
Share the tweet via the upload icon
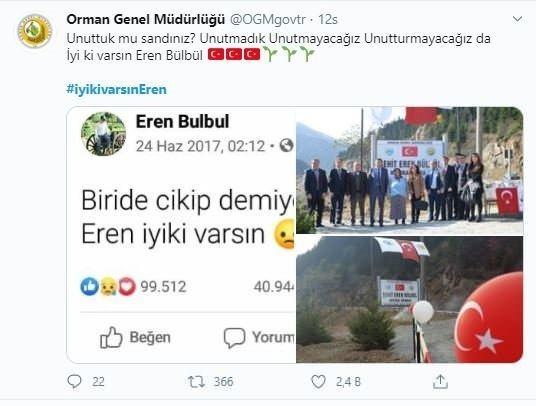440,381
